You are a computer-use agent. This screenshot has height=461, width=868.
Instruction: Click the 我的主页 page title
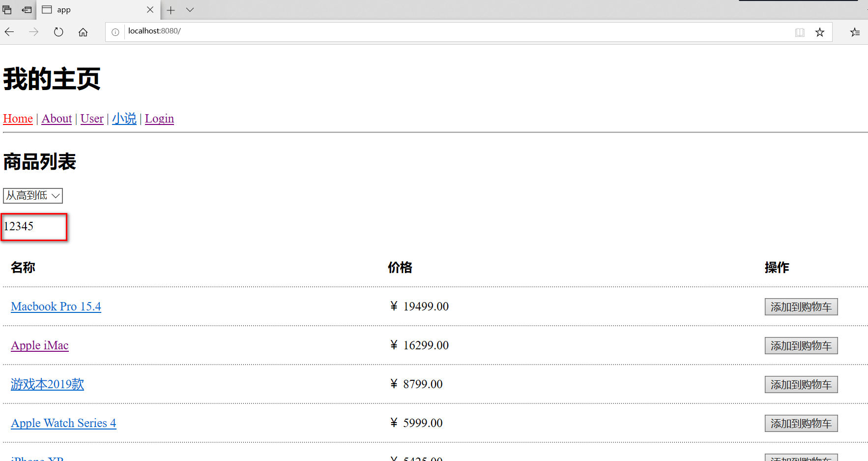52,79
